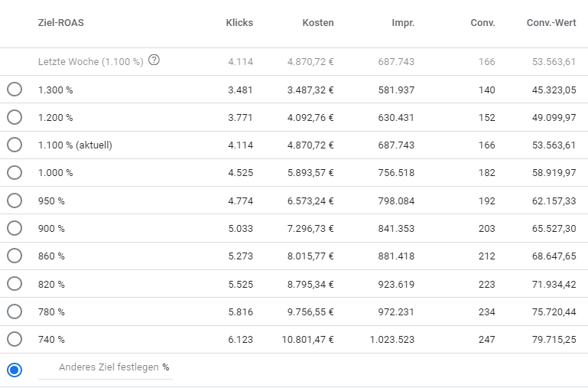Pick the 780 % target ROAS radio
588x388 pixels.
[x=15, y=311]
